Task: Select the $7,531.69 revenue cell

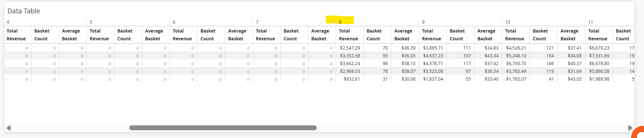Action: pyautogui.click(x=599, y=55)
